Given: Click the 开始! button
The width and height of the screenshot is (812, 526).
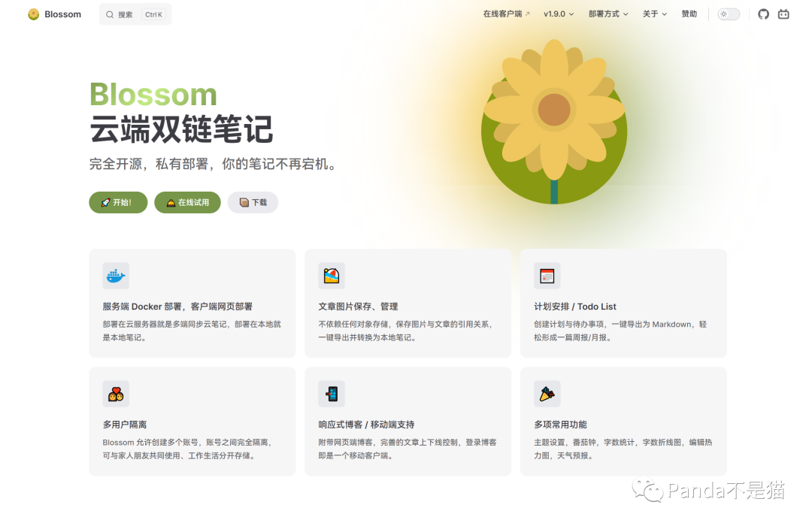Looking at the screenshot, I should pyautogui.click(x=118, y=202).
